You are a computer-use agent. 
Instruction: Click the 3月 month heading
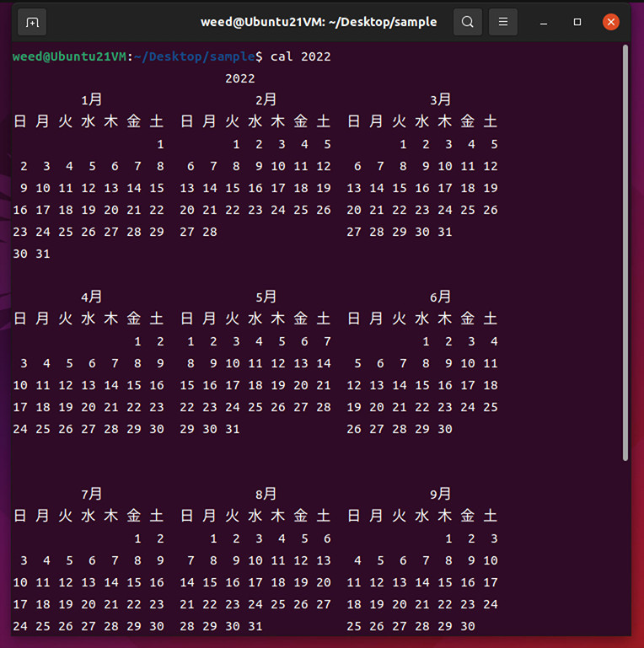click(440, 99)
